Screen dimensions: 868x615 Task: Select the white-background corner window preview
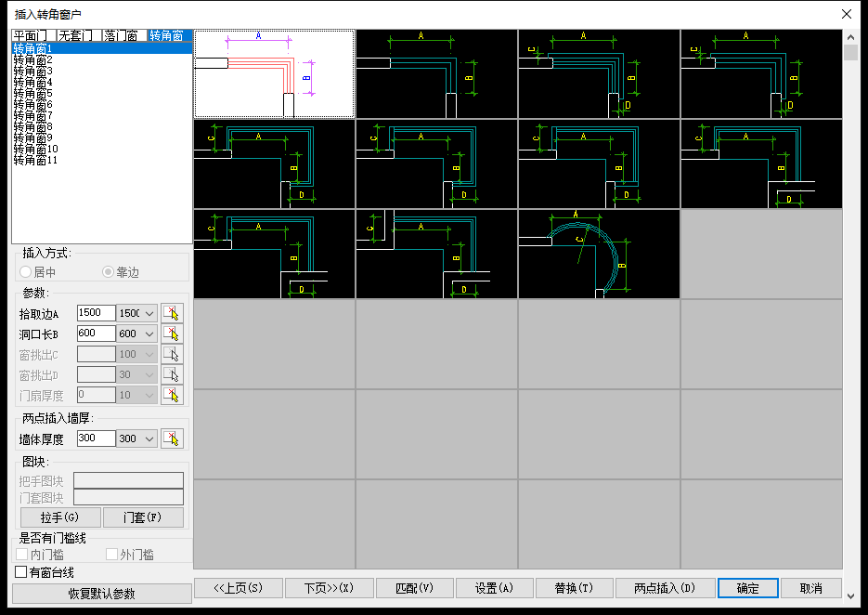point(274,73)
